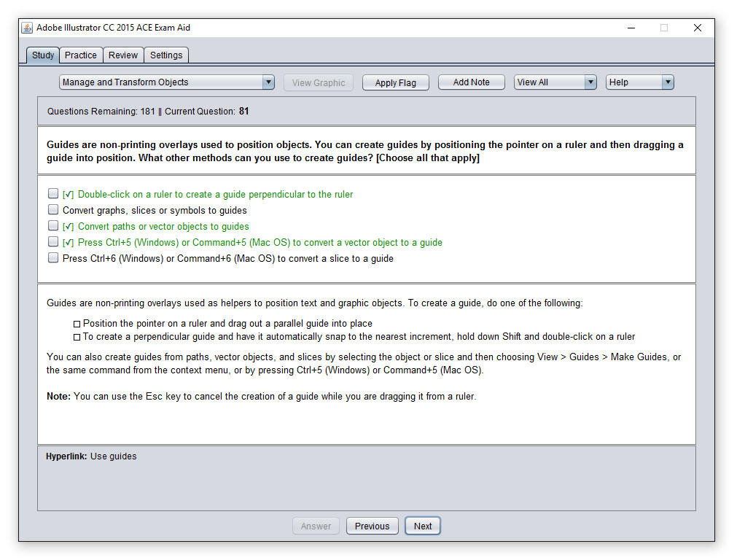Image resolution: width=737 pixels, height=560 pixels.
Task: Click the current question number 81
Action: click(x=244, y=112)
